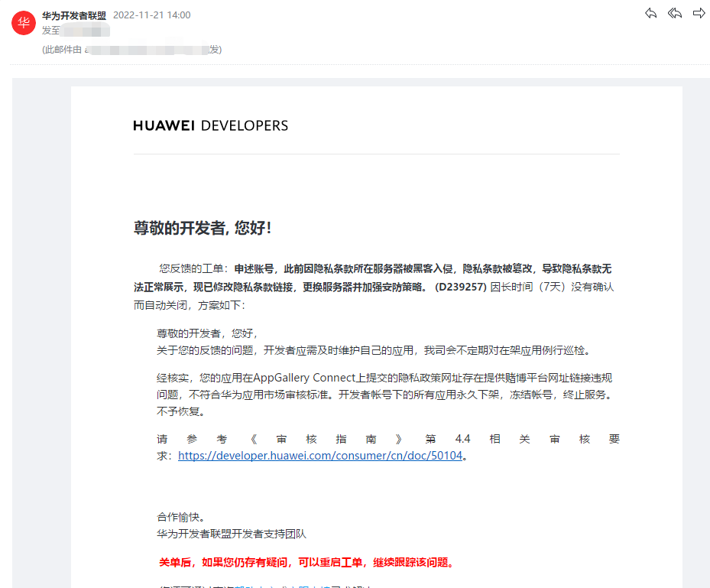Click the signature 华为开发者联盟开发者支持团队
This screenshot has height=588, width=710.
click(232, 534)
